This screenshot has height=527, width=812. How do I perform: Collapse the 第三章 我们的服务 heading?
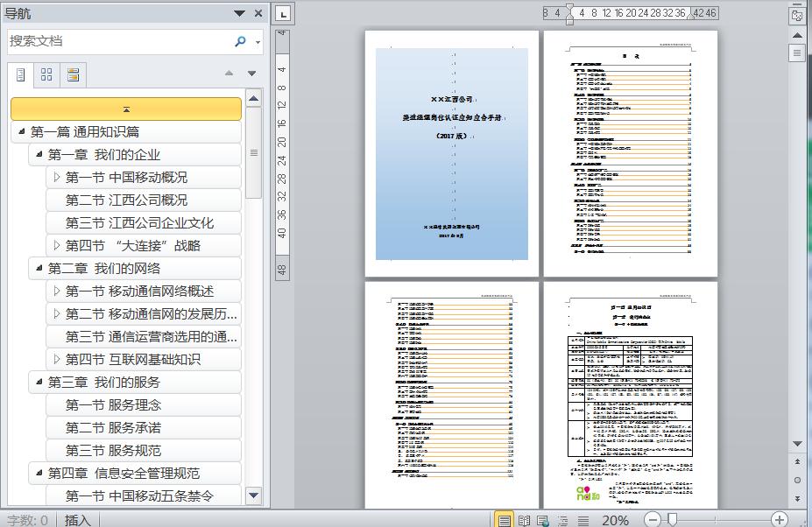coord(39,382)
